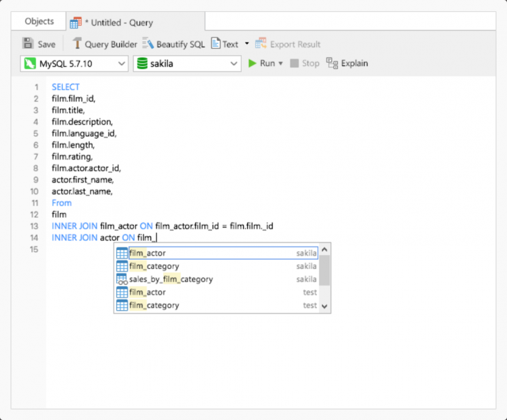Click the sakila database icon
This screenshot has width=507, height=420.
click(142, 63)
